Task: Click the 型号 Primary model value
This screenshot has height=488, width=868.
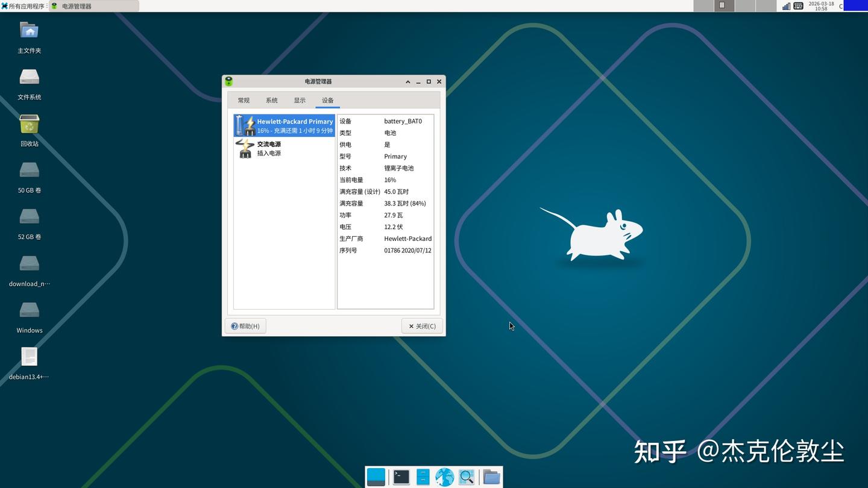Action: pyautogui.click(x=395, y=157)
